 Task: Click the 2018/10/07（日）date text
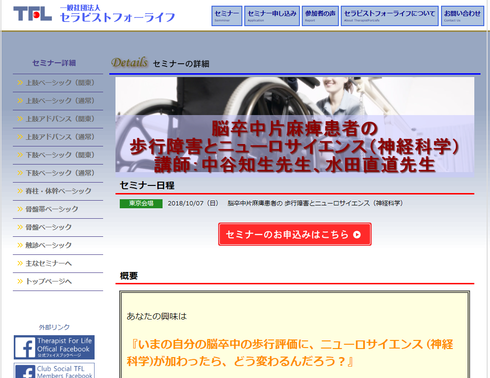[193, 203]
